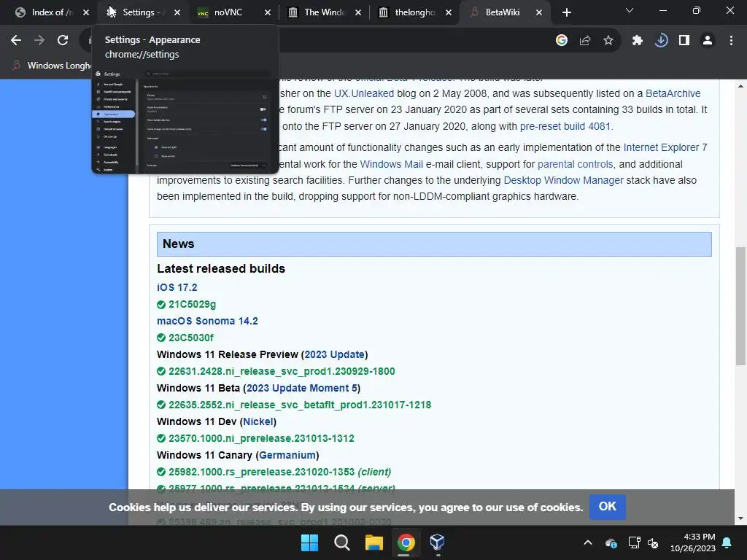Click the Chrome taskbar icon

pyautogui.click(x=406, y=542)
